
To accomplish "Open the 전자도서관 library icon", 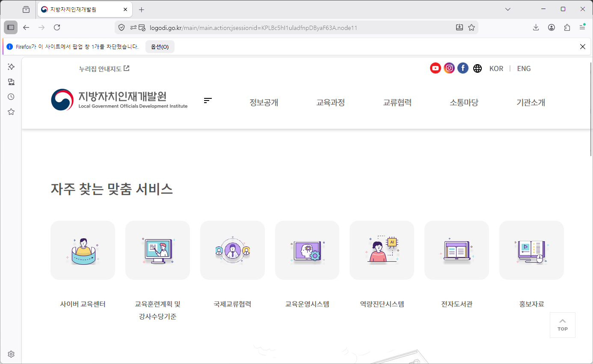I will [x=457, y=250].
